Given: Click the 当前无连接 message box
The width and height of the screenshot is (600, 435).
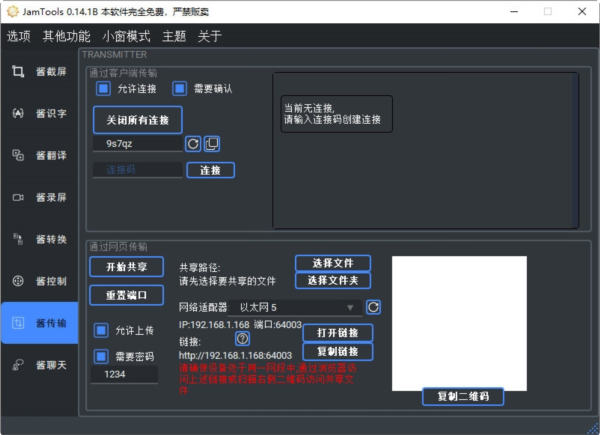Looking at the screenshot, I should click(x=337, y=114).
